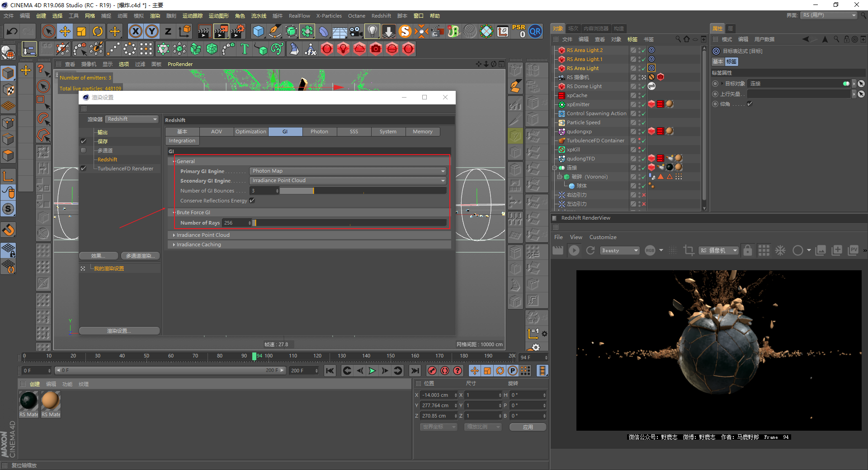
Task: Play the timeline animation forward
Action: click(372, 371)
